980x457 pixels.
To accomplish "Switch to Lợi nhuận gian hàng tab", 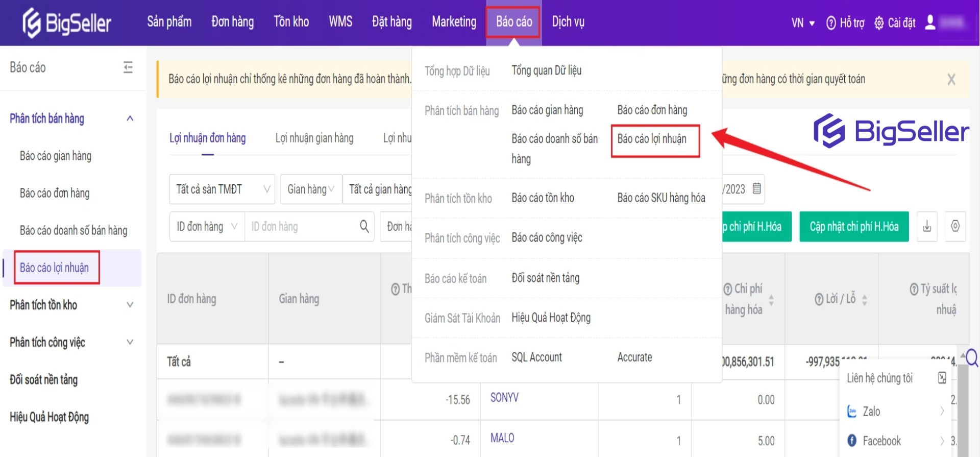I will point(314,138).
